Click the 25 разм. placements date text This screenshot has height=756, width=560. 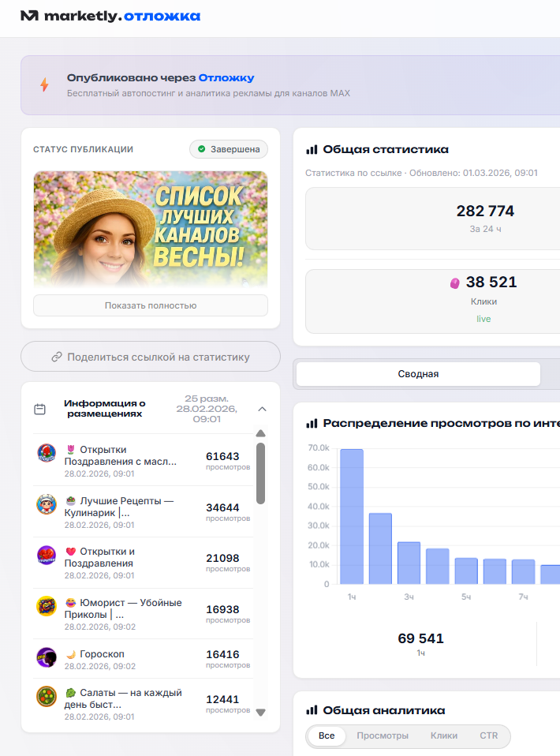coord(207,409)
